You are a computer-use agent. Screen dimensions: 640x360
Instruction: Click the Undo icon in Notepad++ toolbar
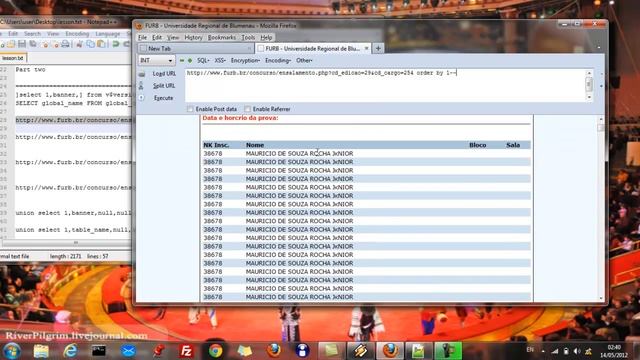click(116, 44)
